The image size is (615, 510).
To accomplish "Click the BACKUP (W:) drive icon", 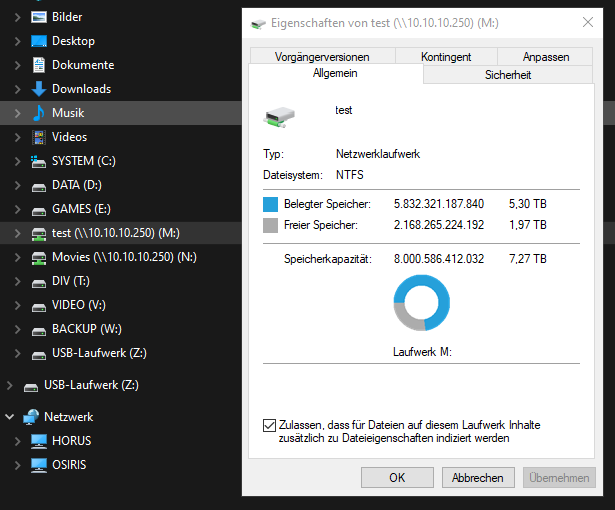I will click(39, 332).
